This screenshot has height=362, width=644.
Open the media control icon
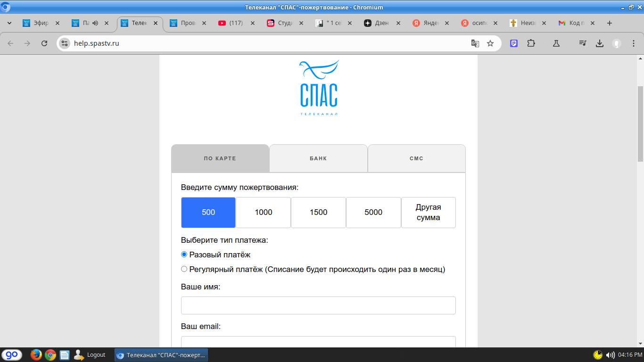[583, 43]
